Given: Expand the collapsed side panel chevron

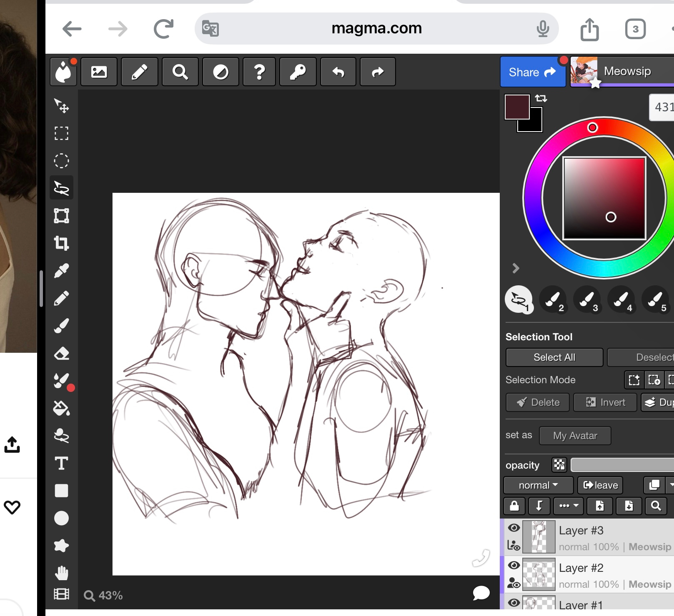Looking at the screenshot, I should point(516,268).
